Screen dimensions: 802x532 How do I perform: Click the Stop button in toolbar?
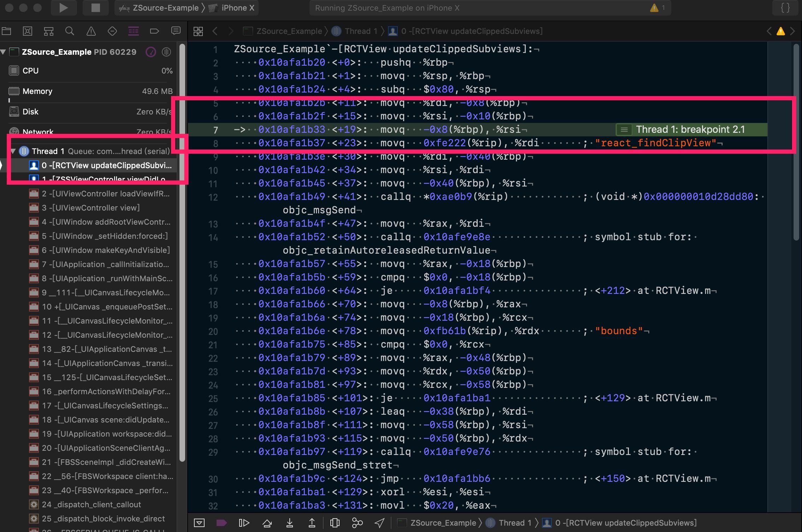pos(95,8)
